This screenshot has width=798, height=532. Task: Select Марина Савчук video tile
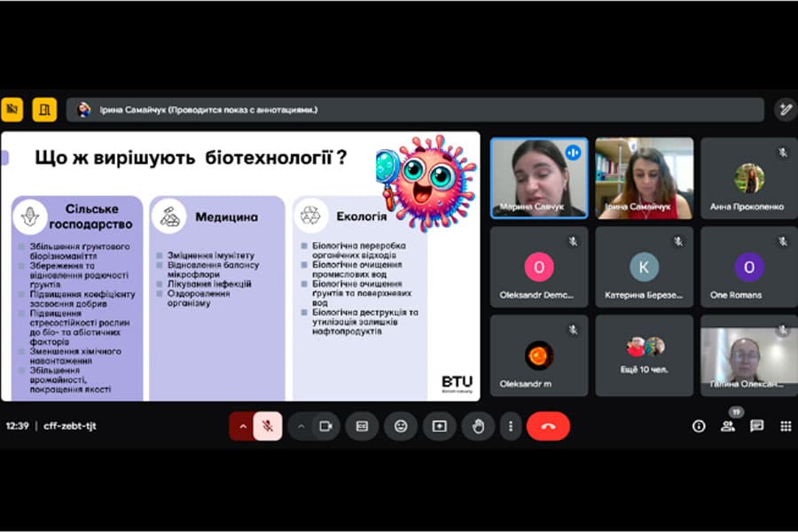click(539, 178)
